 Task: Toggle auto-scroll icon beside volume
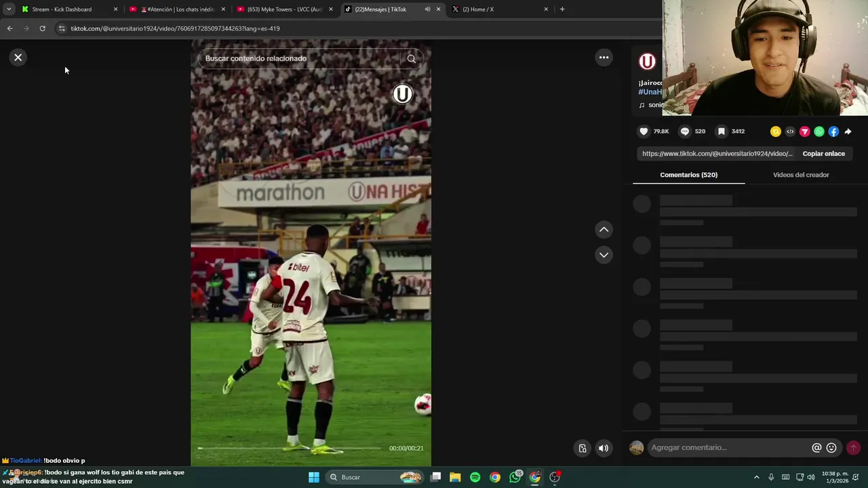point(583,448)
